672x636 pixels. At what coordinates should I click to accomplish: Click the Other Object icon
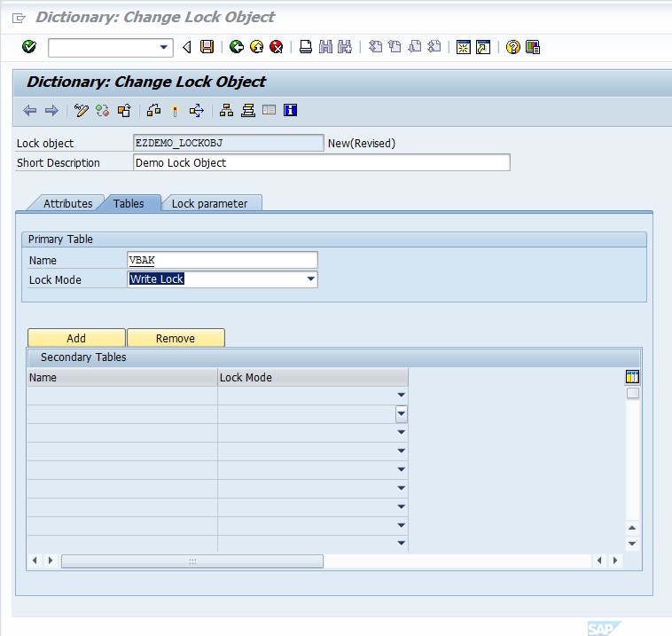124,111
